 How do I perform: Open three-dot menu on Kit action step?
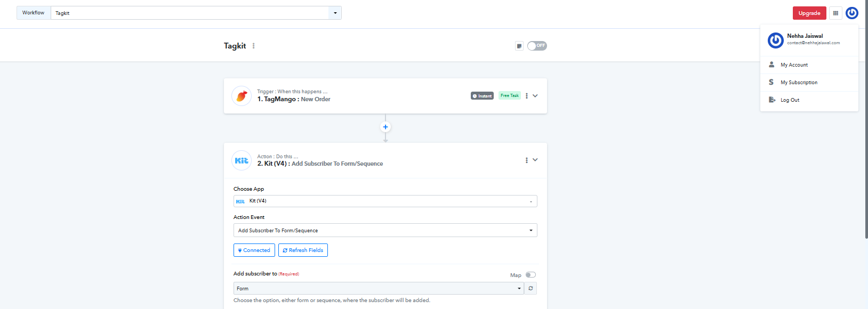526,160
